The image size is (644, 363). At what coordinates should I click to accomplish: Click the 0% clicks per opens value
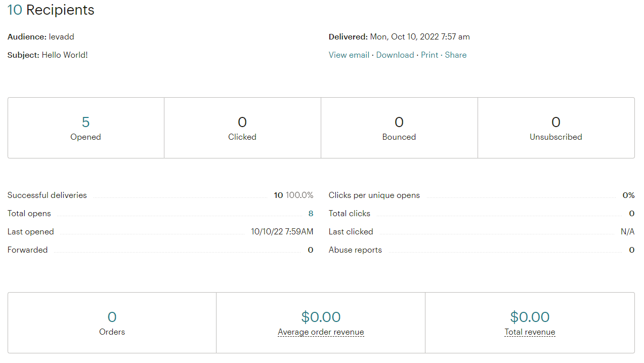tap(628, 195)
